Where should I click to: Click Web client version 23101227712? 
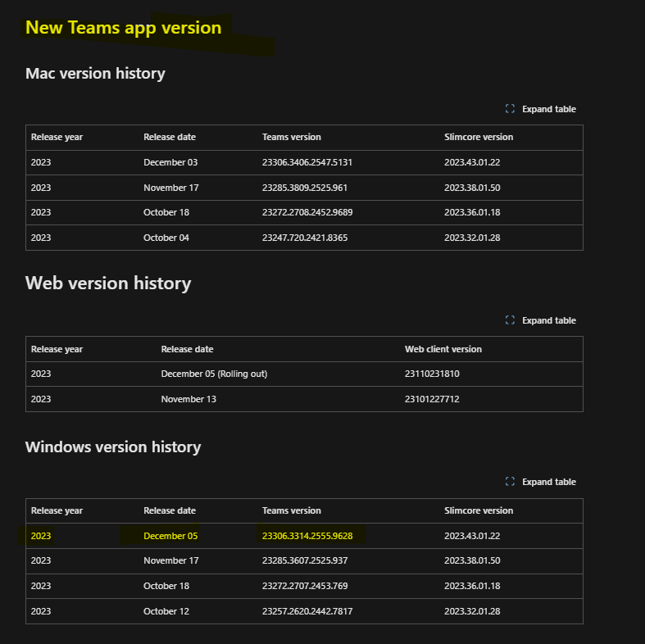pos(432,399)
